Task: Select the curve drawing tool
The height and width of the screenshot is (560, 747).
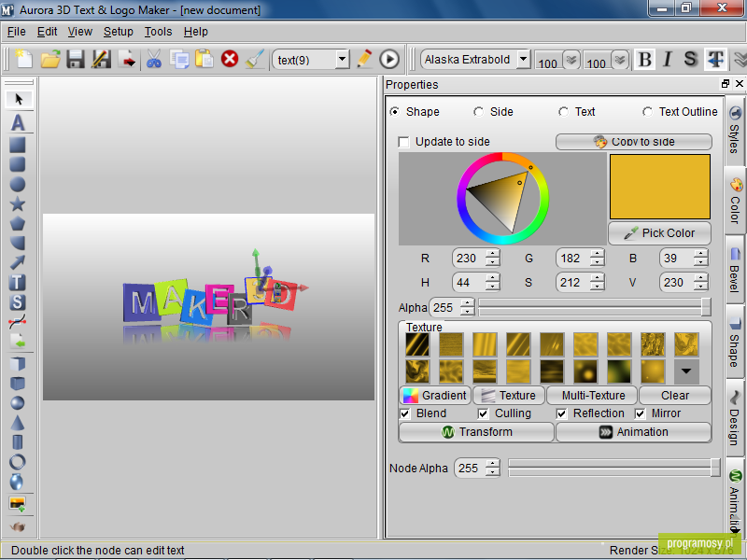Action: click(17, 322)
